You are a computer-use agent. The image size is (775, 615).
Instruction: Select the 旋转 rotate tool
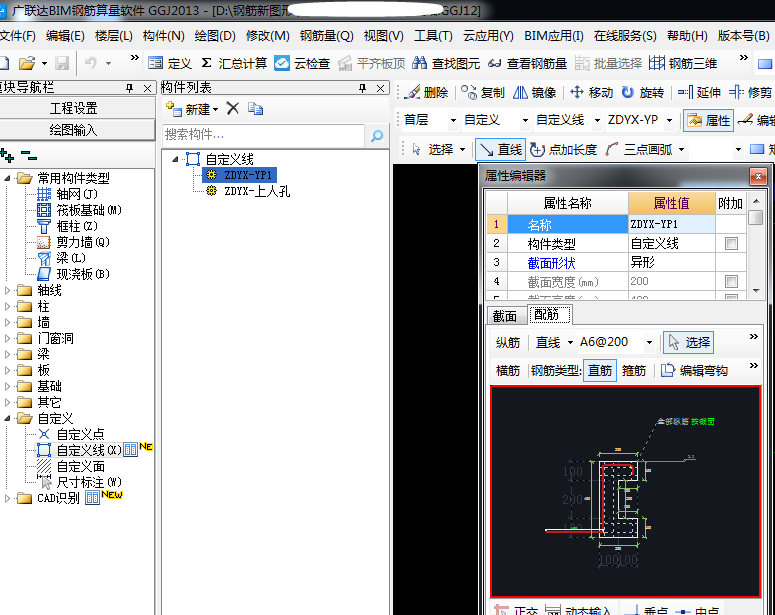[643, 92]
